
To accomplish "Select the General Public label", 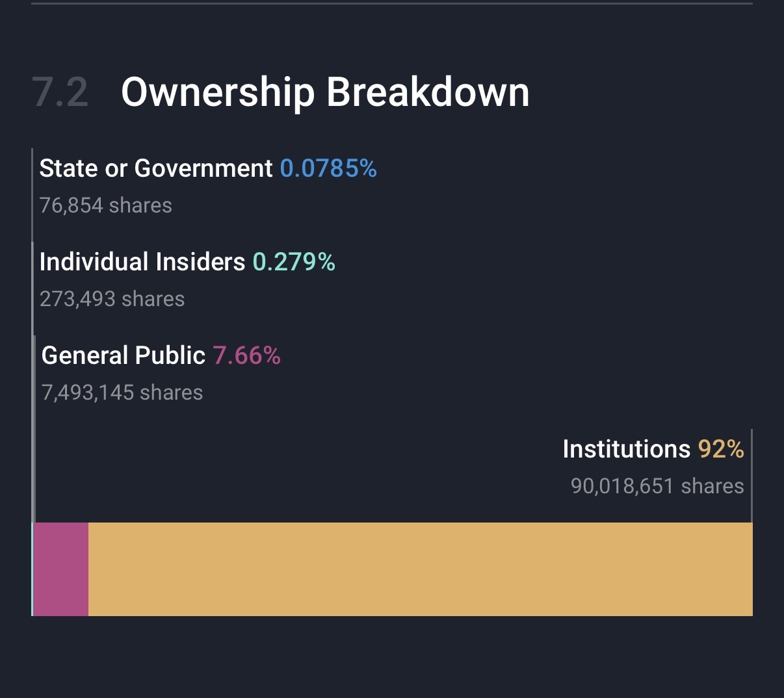I will 124,355.
